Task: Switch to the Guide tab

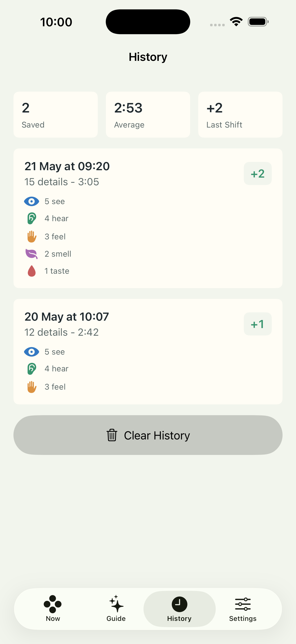Action: coord(116,609)
